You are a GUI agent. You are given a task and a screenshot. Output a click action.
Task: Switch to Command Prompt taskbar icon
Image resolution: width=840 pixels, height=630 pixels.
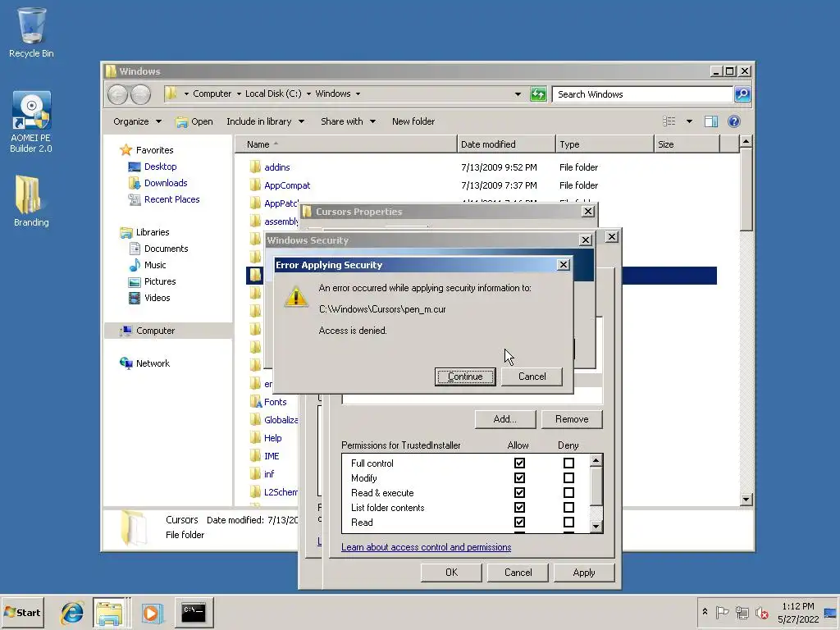194,612
